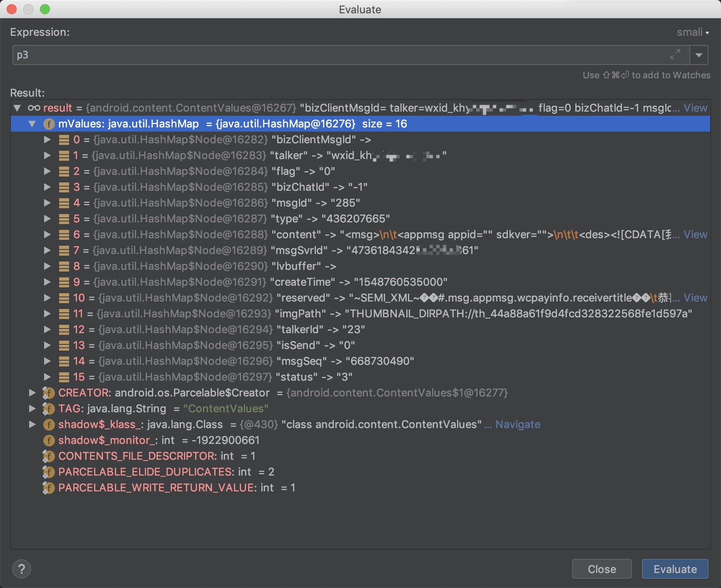The height and width of the screenshot is (588, 721).
Task: Click View link on reserved row
Action: [695, 298]
